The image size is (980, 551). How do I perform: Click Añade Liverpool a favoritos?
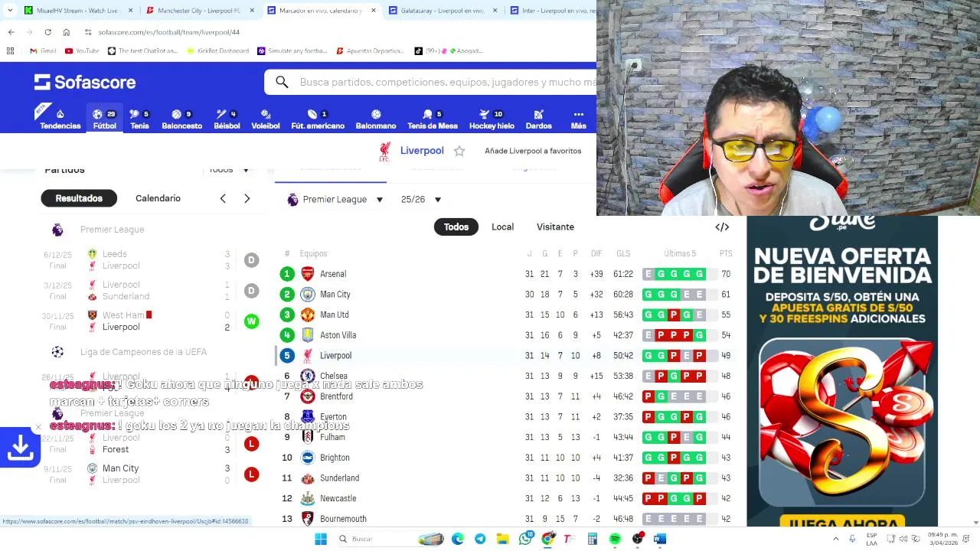point(533,151)
